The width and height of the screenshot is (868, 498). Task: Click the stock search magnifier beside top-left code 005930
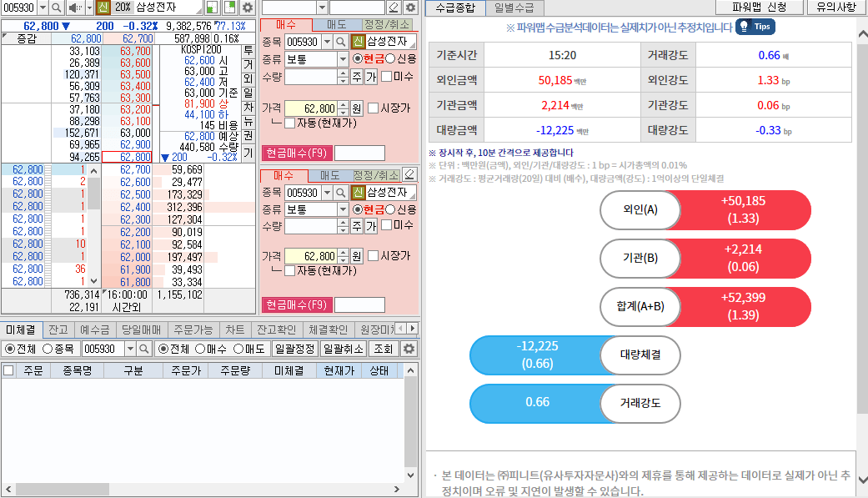57,8
